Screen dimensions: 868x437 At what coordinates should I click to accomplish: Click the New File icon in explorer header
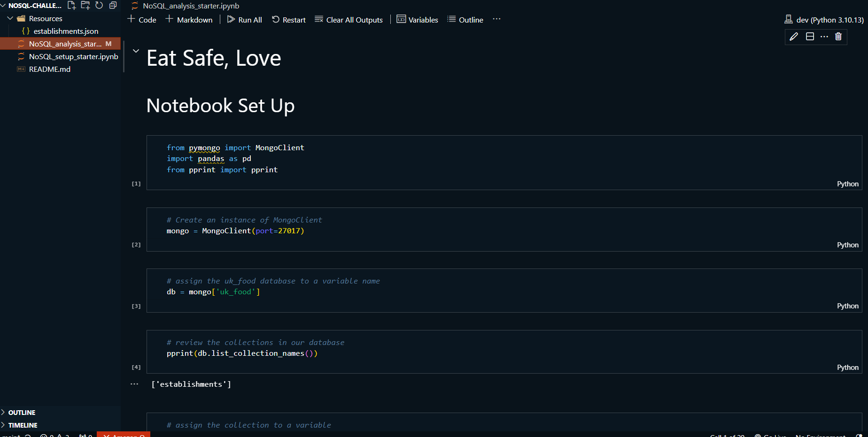71,6
